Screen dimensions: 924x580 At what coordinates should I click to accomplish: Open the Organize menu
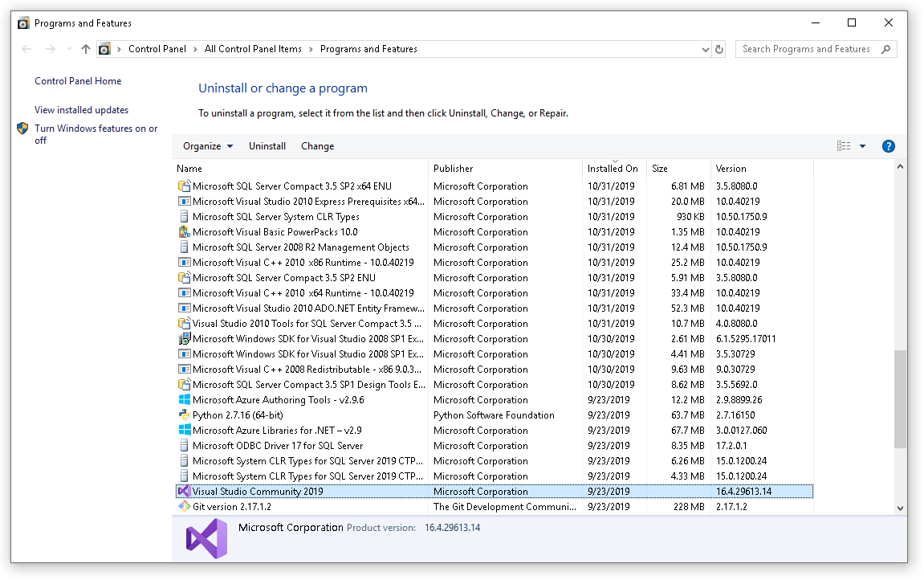207,146
